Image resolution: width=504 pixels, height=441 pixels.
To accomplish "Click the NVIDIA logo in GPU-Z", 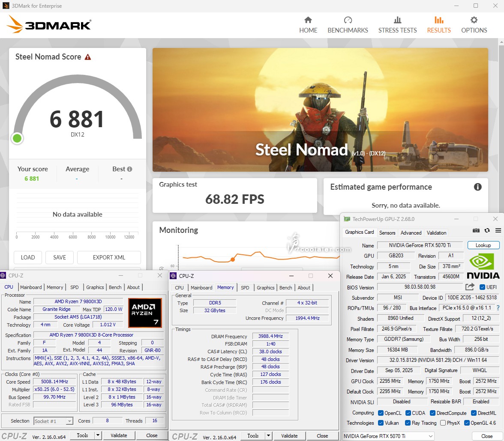I will click(483, 266).
